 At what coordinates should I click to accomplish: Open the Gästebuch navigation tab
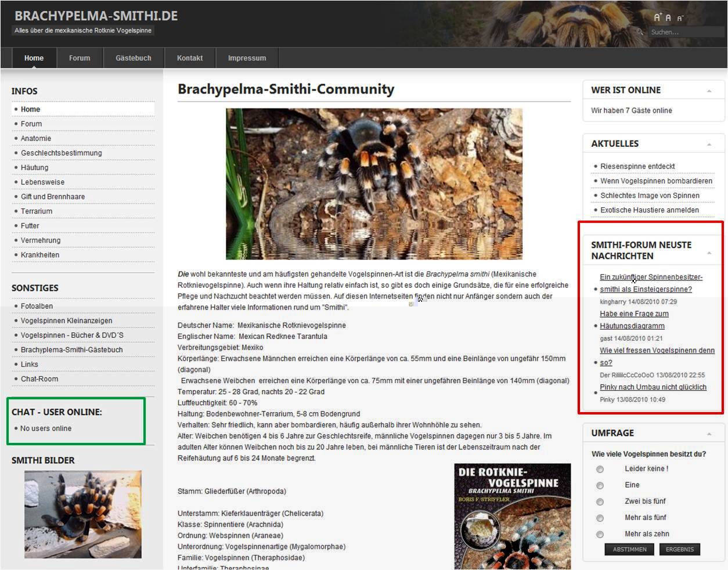pos(133,58)
